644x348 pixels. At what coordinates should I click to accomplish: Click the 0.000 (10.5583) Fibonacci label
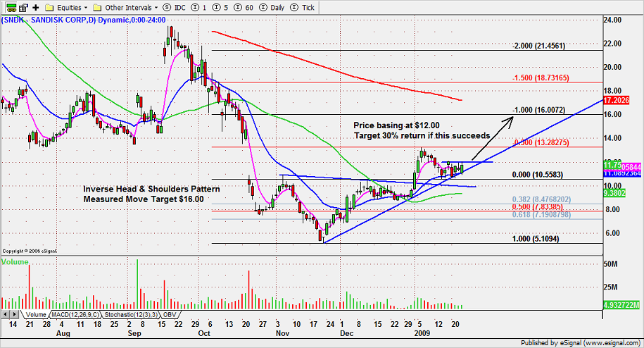[538, 175]
